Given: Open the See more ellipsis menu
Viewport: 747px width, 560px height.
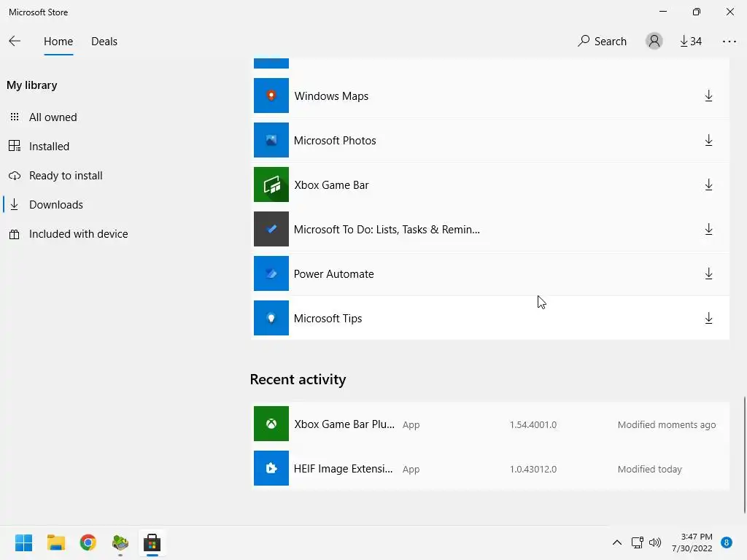Looking at the screenshot, I should click(x=729, y=42).
